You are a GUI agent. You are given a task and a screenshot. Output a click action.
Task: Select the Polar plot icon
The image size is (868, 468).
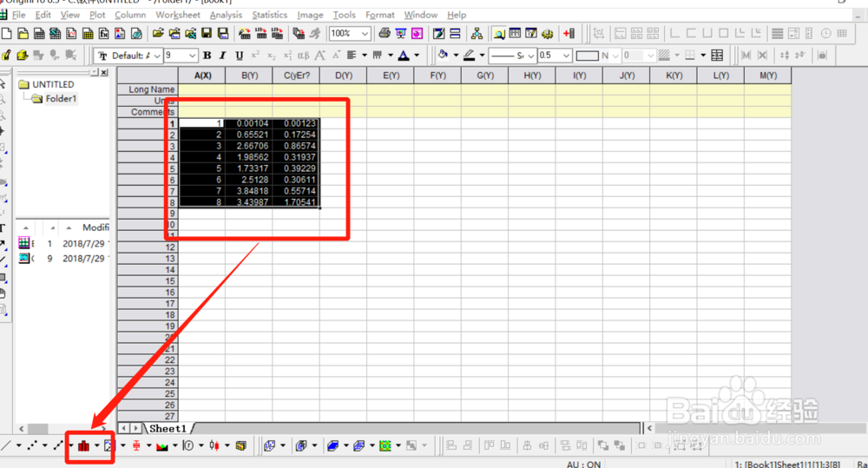(188, 445)
